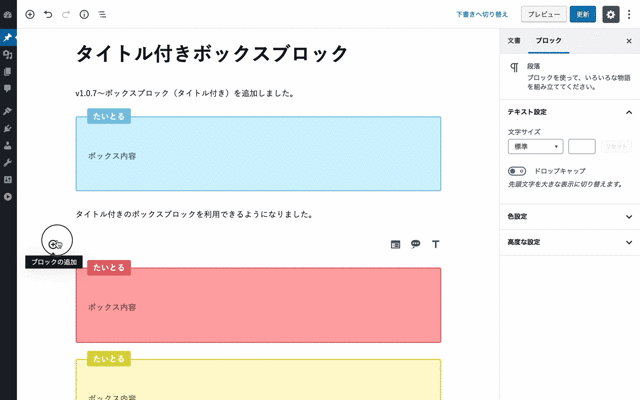640x400 pixels.
Task: Redo the last undone change
Action: [x=66, y=14]
